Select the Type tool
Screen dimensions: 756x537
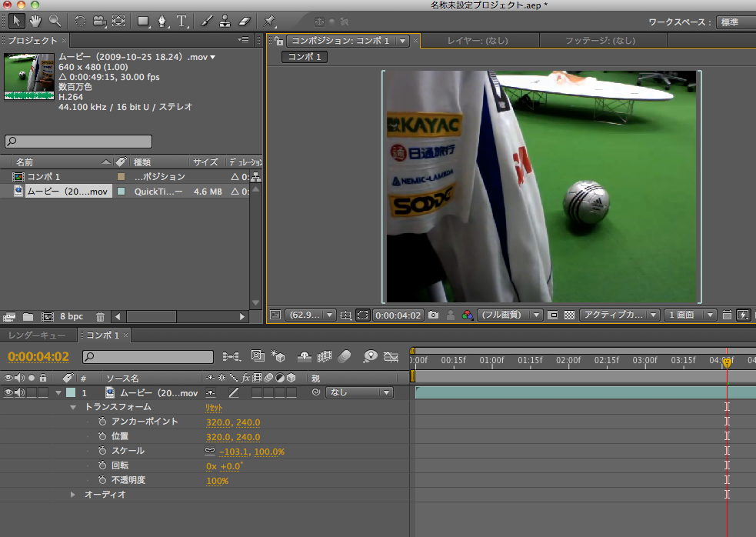[x=182, y=22]
